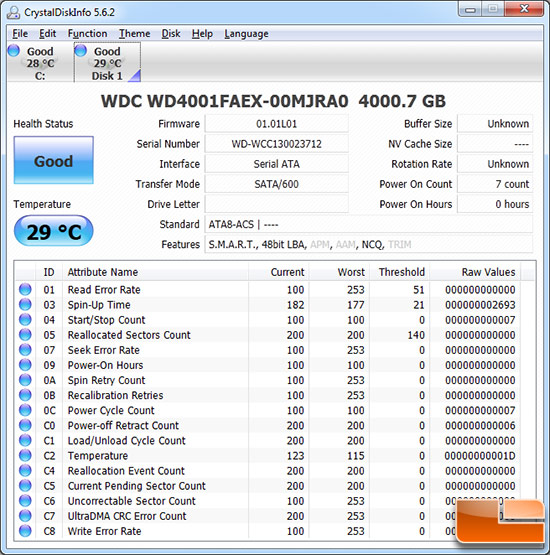Click blue status icon for Power-off Retract Count
550x555 pixels.
tap(25, 425)
